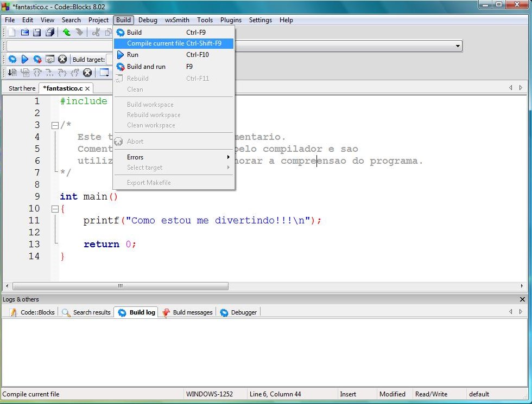Open the File menu
Image resolution: width=532 pixels, height=404 pixels.
coord(10,20)
